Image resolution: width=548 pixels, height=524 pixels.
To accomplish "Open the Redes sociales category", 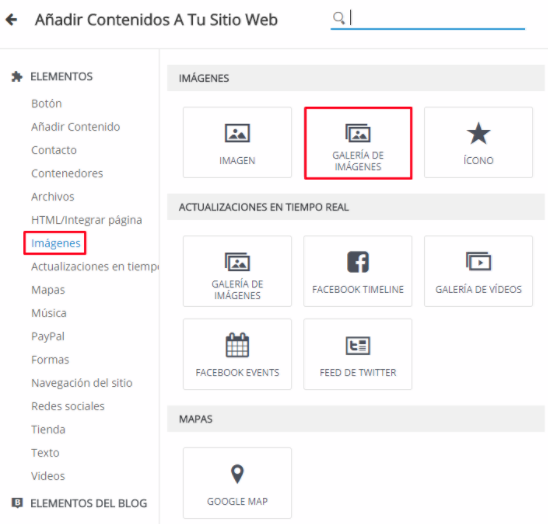I will point(68,406).
